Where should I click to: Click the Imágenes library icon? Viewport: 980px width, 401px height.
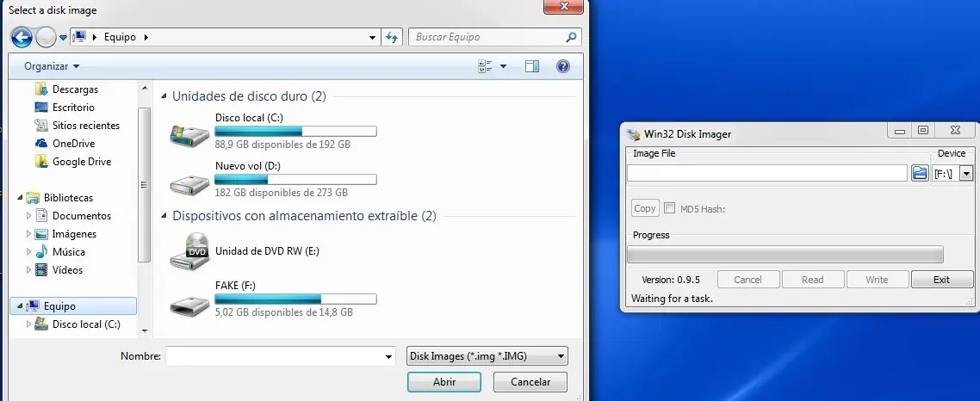tap(41, 234)
